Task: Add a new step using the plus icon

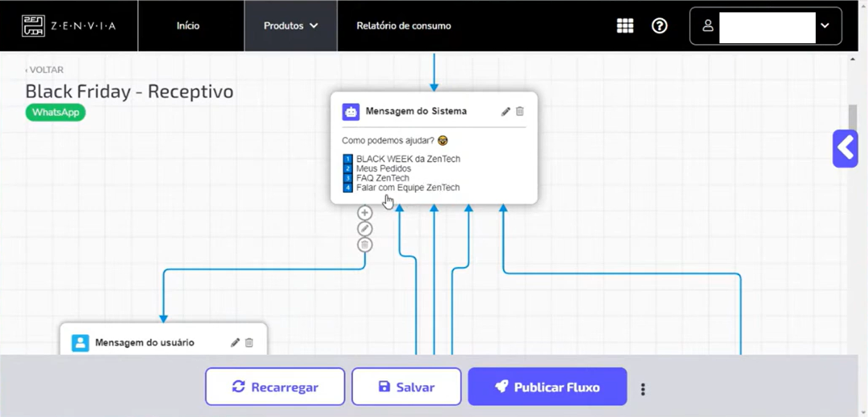Action: (365, 212)
